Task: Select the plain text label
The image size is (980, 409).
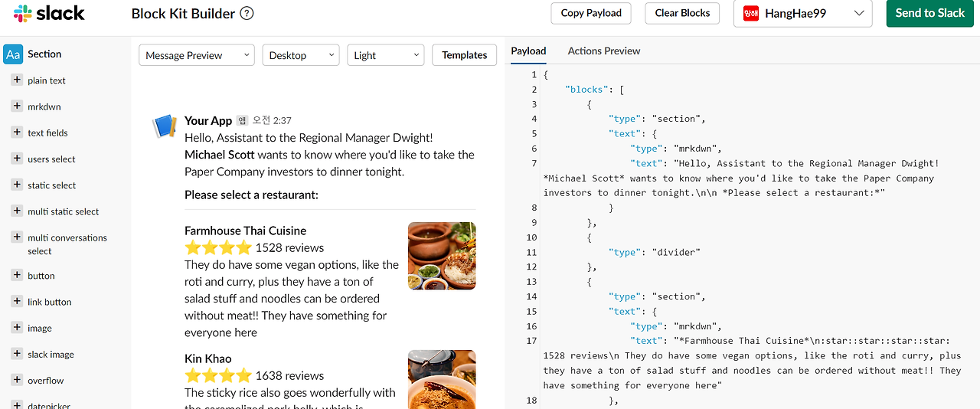Action: [x=47, y=80]
